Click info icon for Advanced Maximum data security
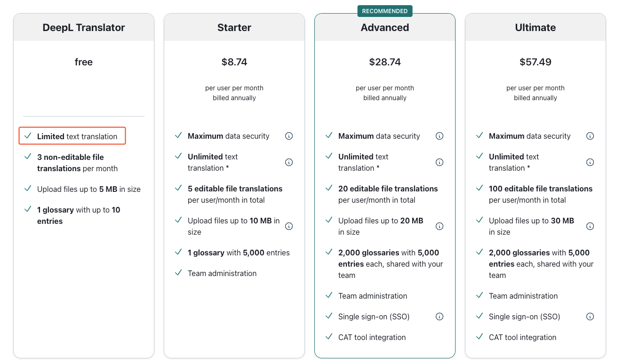Screen dimensions: 624x364 tap(440, 136)
